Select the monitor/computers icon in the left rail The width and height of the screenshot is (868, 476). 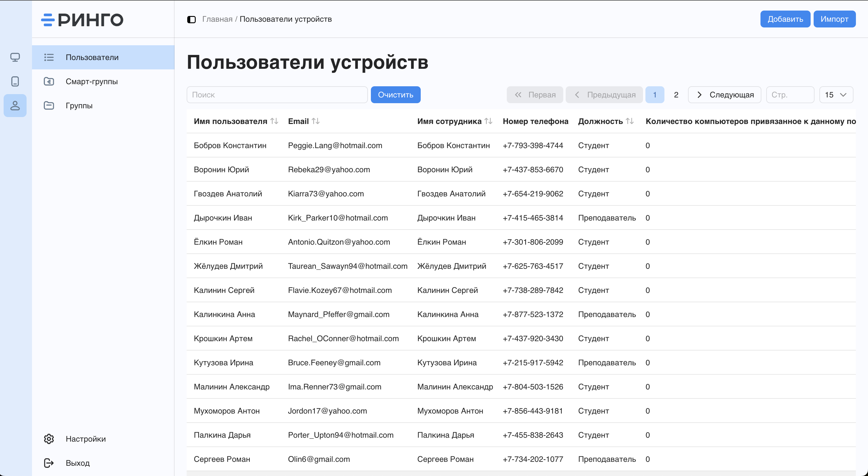[x=15, y=57]
